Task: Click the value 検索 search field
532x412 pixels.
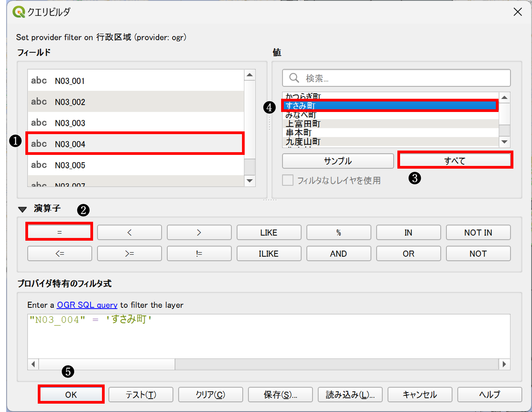Action: pos(397,78)
